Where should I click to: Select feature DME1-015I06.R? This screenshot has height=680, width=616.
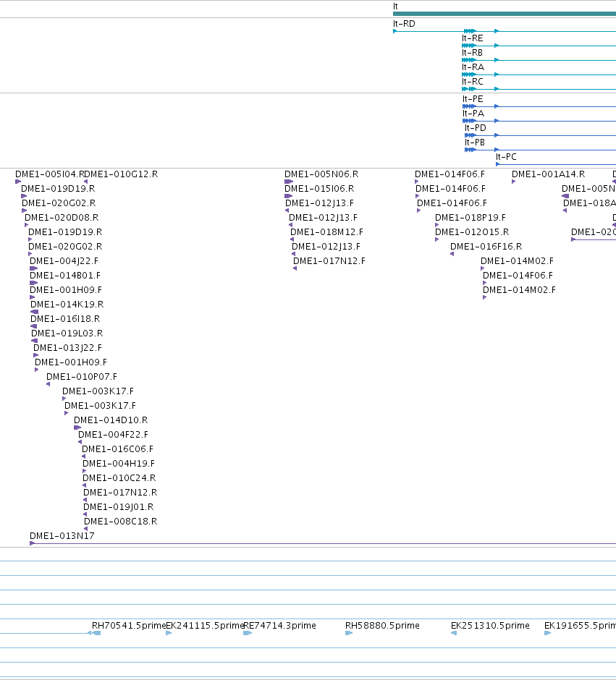(x=319, y=189)
